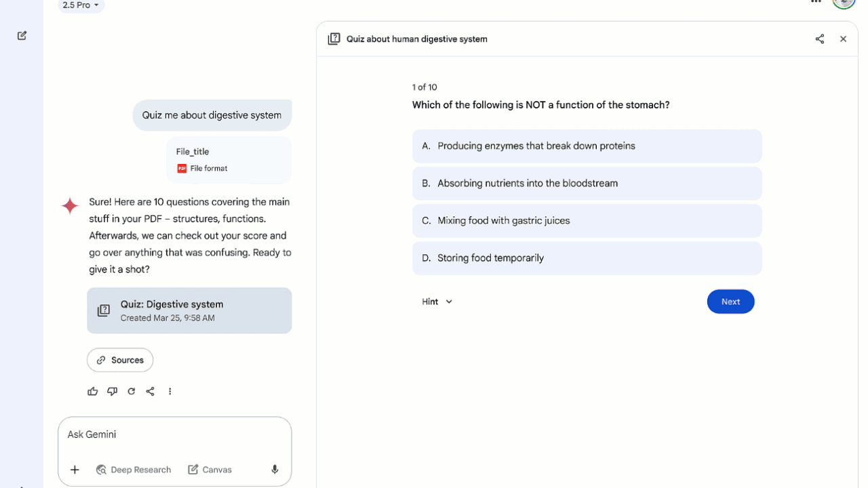Open Canvas from the prompt bar
This screenshot has height=488, width=868.
tap(210, 470)
